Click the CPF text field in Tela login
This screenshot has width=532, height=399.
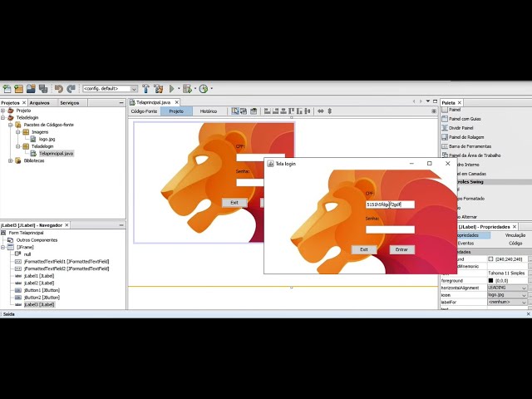pyautogui.click(x=390, y=204)
